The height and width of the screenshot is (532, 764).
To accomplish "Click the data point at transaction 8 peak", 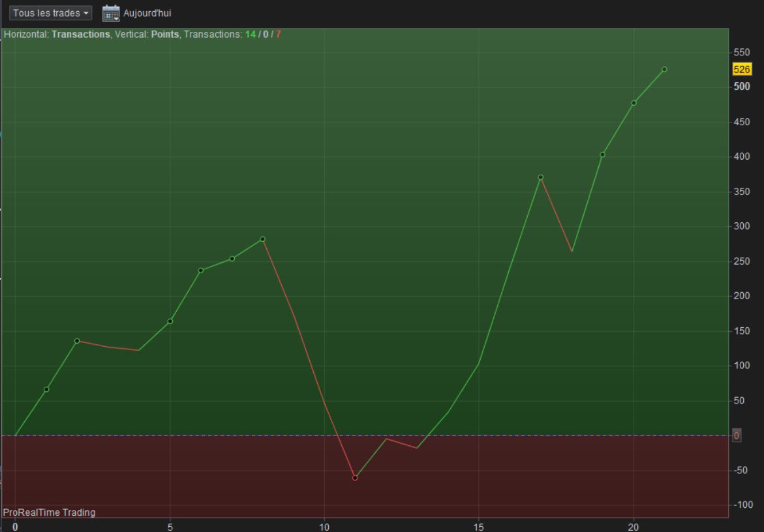I will [263, 239].
